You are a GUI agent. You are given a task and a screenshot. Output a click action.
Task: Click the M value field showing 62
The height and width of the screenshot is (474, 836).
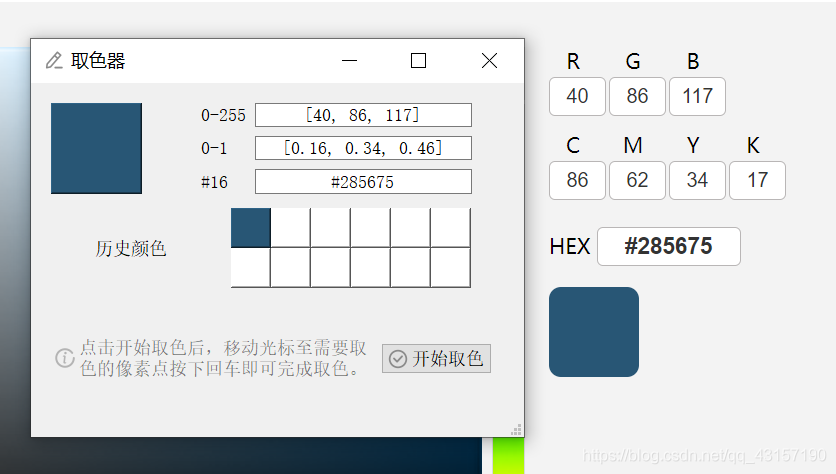637,180
